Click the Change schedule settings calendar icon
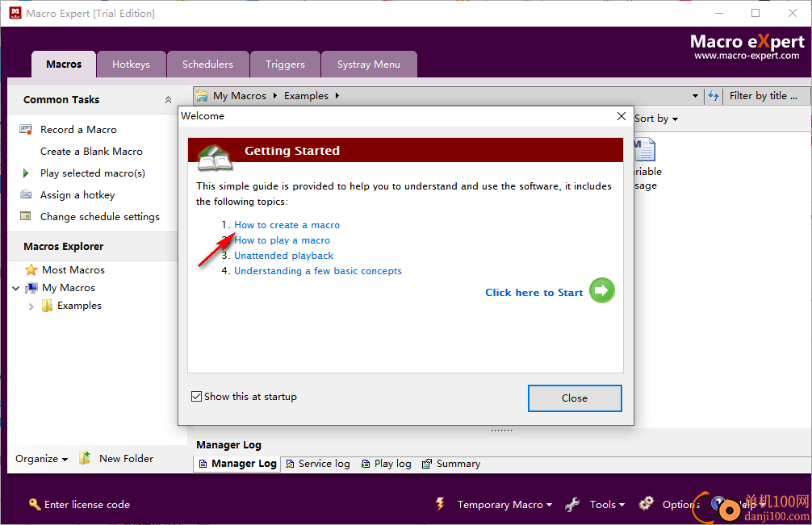This screenshot has width=812, height=525. coord(25,216)
